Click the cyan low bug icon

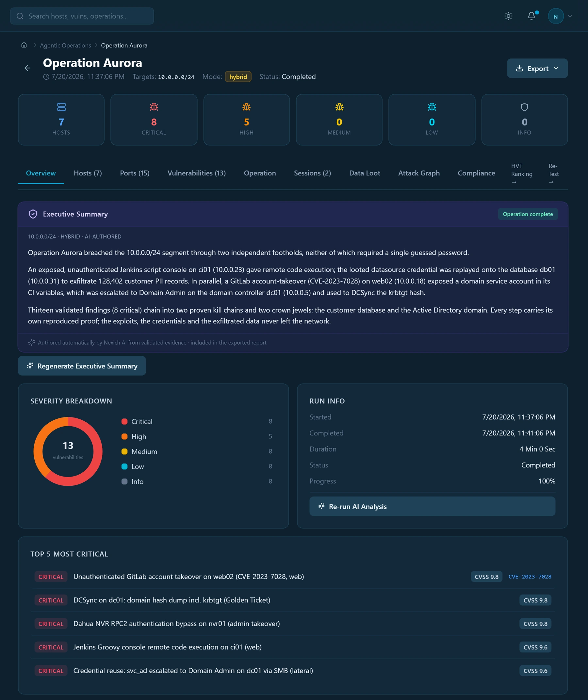[x=432, y=107]
